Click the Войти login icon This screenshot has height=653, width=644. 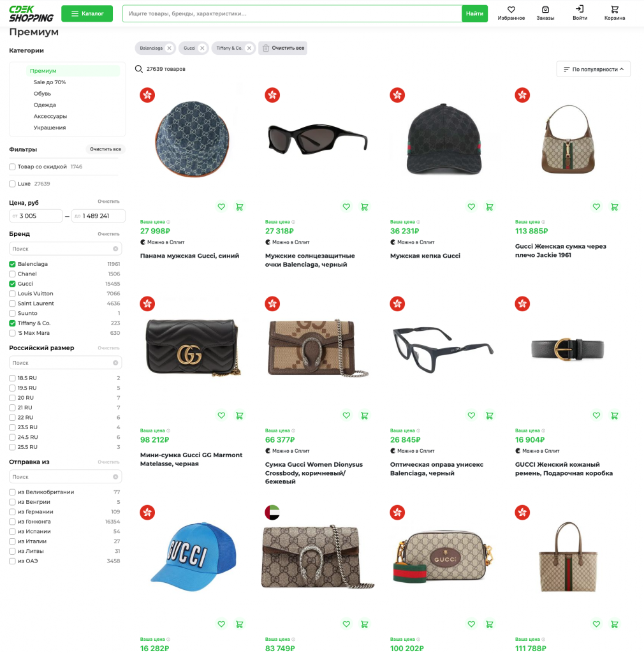[x=580, y=10]
